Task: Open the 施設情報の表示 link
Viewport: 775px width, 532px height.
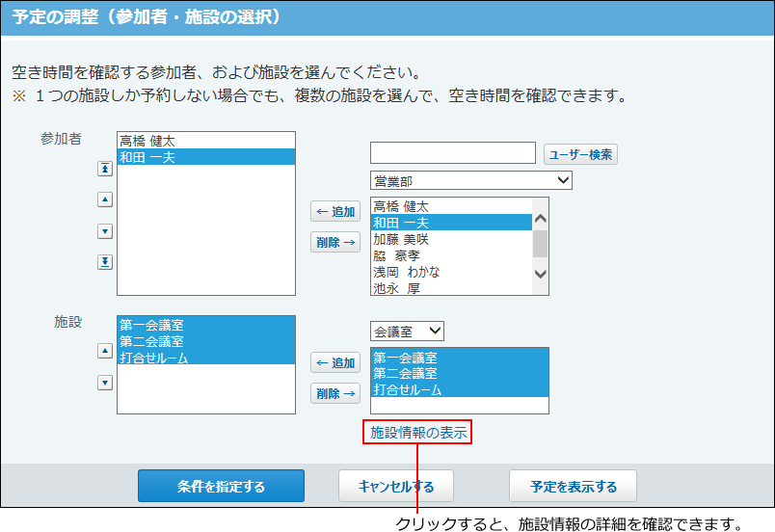Action: click(x=418, y=432)
